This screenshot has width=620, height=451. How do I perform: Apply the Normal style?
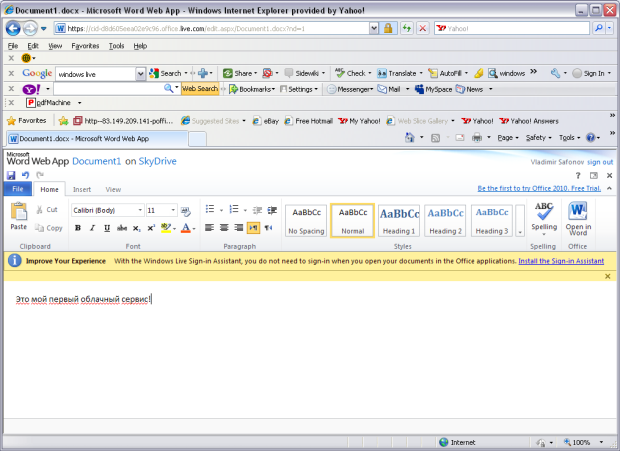pyautogui.click(x=352, y=221)
